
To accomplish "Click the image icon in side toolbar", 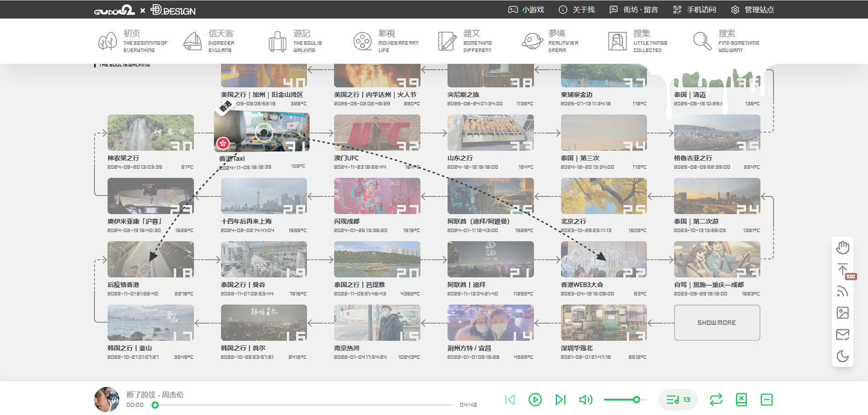I will pos(842,313).
